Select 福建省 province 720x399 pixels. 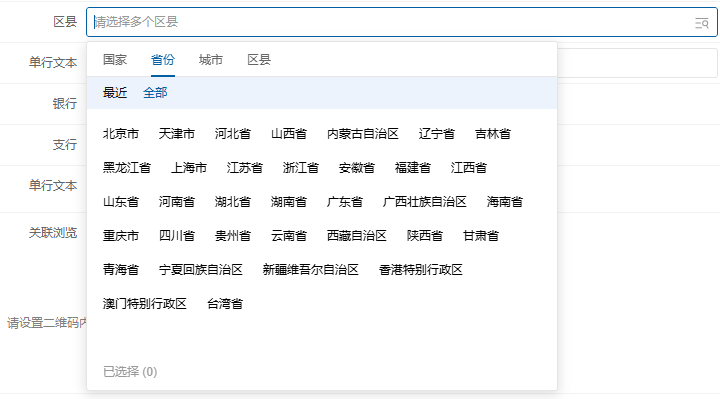tap(413, 168)
